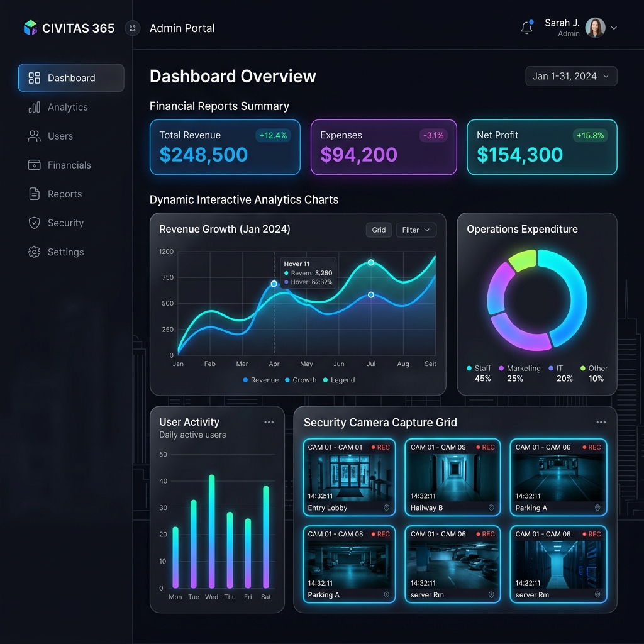Click the sidebar collapse grid icon
This screenshot has width=644, height=644.
coord(133,28)
